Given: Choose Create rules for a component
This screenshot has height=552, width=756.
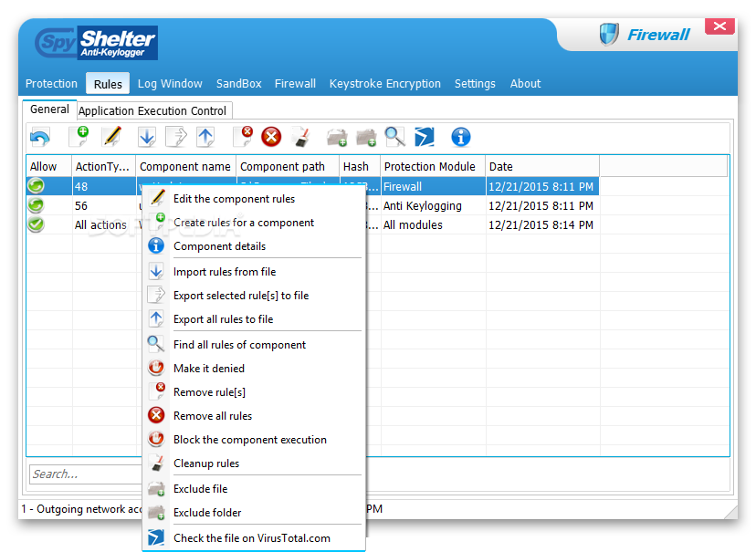Looking at the screenshot, I should point(254,222).
